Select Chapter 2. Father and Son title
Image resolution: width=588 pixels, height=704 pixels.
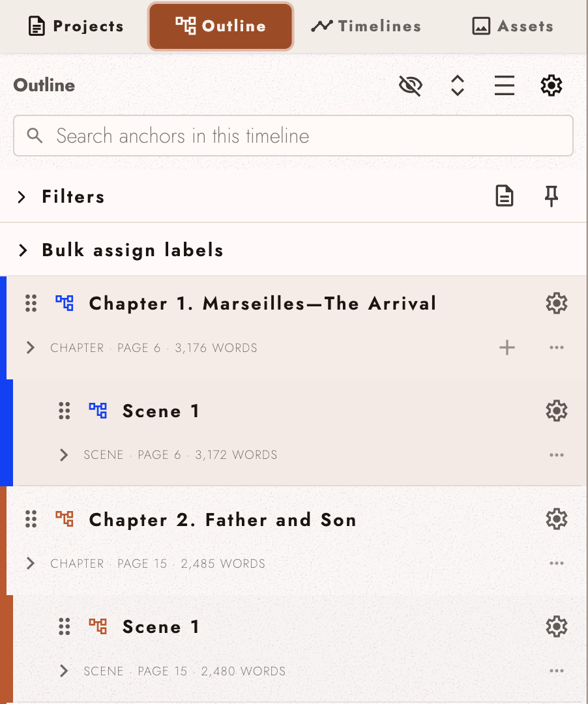(223, 520)
